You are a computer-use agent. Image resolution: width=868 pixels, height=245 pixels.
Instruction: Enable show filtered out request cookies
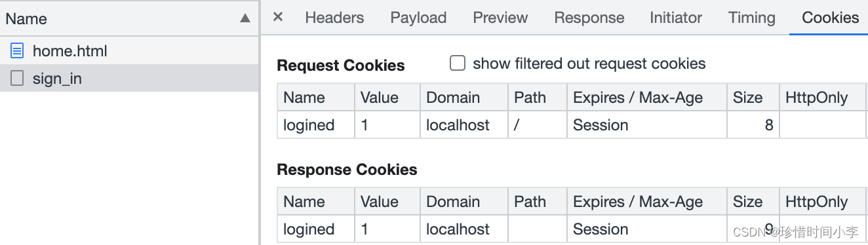(458, 64)
